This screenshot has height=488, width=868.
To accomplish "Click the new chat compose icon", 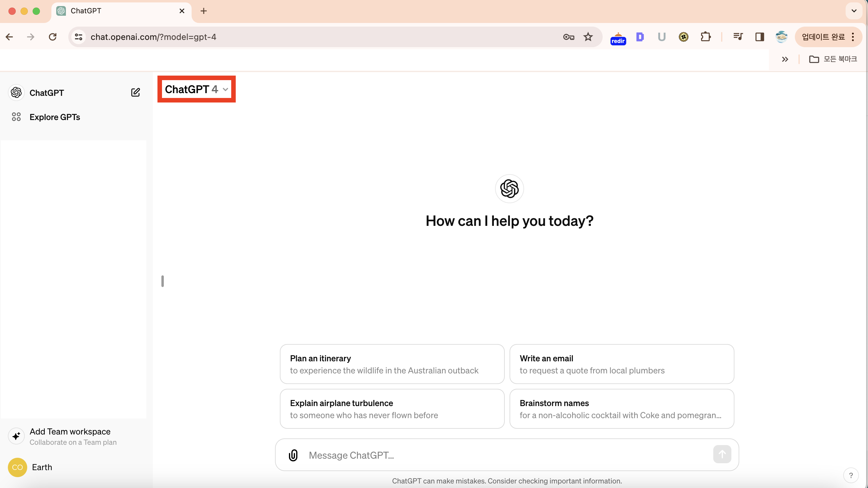I will [x=135, y=92].
